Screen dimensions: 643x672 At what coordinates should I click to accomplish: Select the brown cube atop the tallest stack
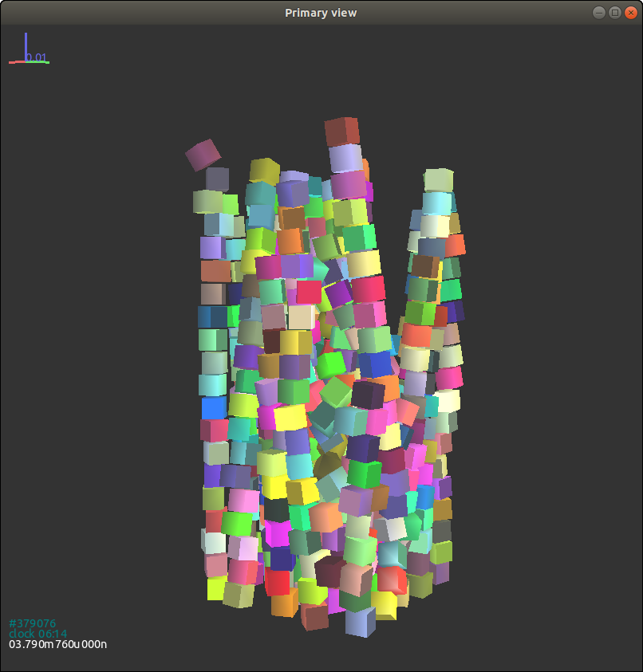coord(341,131)
